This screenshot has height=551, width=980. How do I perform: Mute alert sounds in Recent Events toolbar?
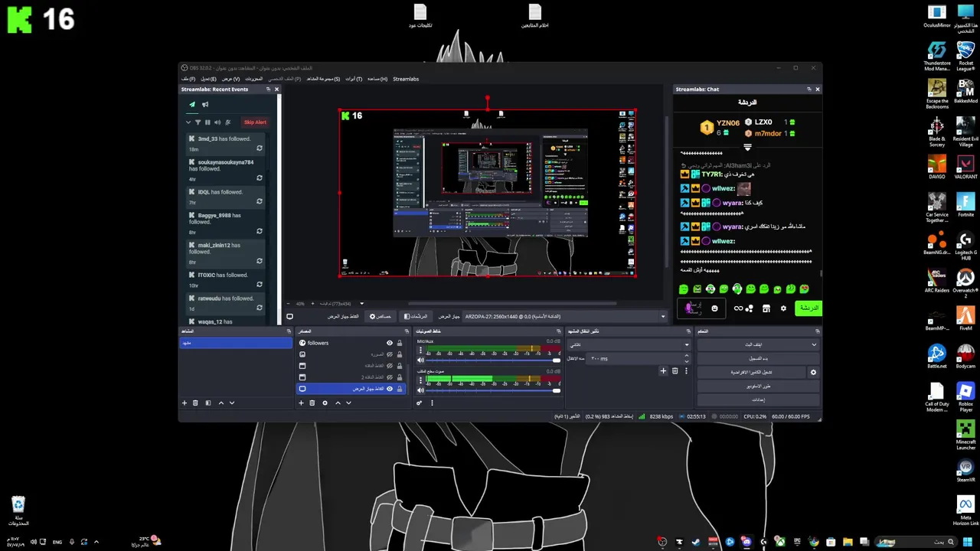[x=217, y=122]
